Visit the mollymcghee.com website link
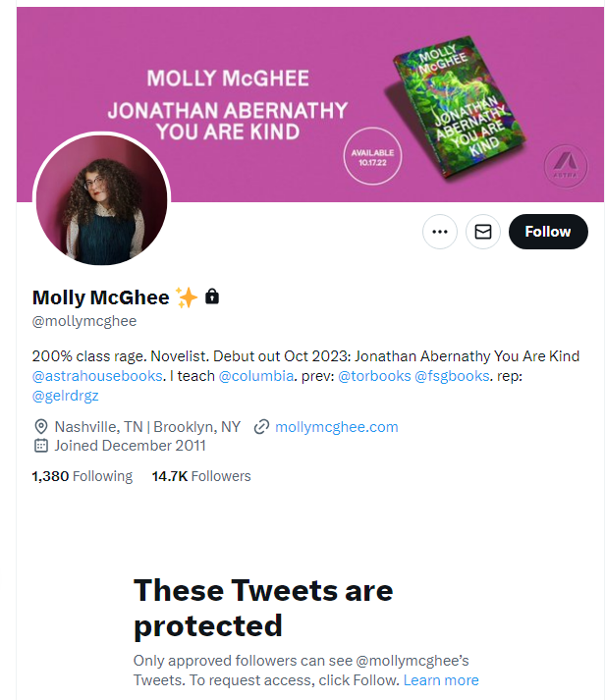Image resolution: width=605 pixels, height=700 pixels. coord(337,426)
